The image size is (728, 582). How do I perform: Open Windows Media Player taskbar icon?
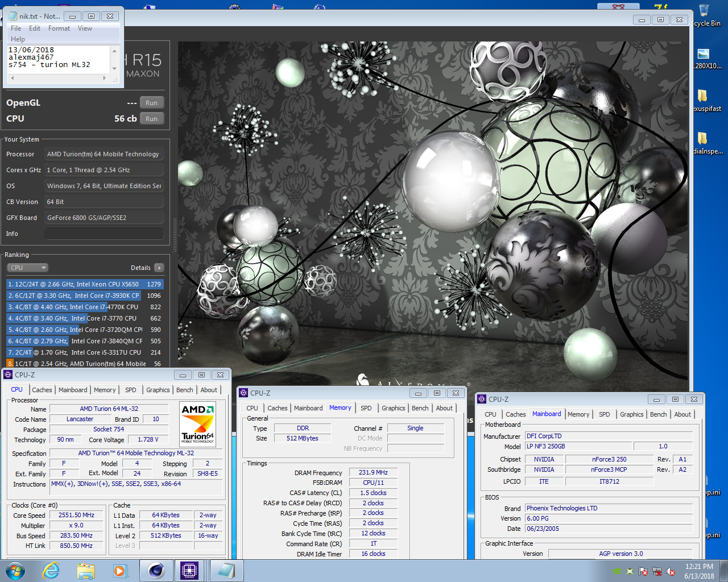click(120, 571)
